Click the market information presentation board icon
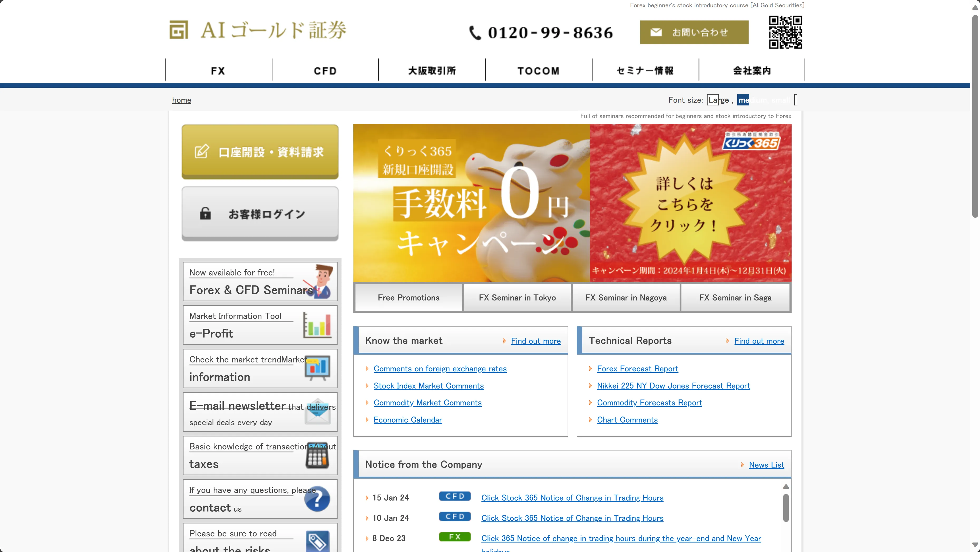The width and height of the screenshot is (980, 552). [x=317, y=368]
